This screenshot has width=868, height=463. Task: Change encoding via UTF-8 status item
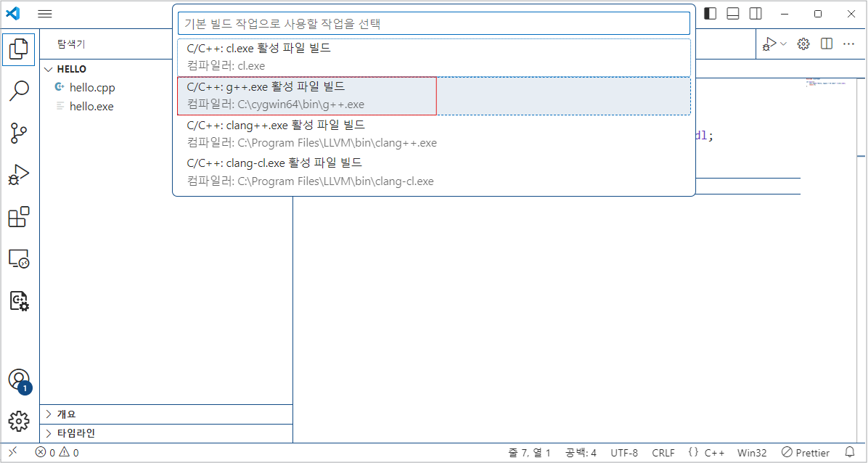pos(624,453)
